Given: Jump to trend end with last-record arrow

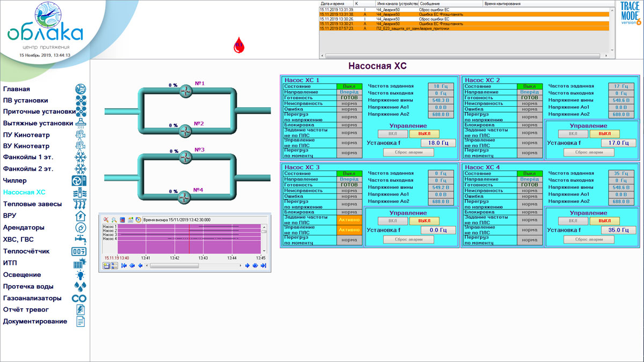Looking at the screenshot, I should tap(263, 265).
